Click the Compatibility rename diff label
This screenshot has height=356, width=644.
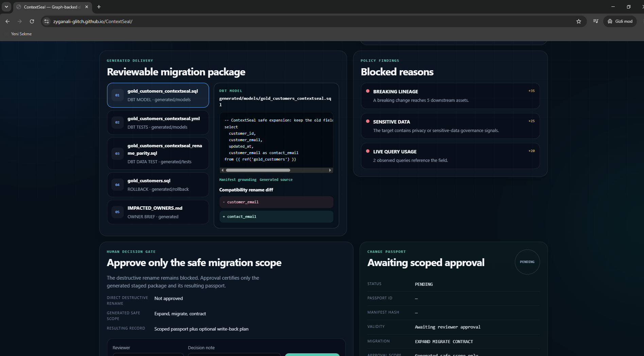tap(246, 190)
